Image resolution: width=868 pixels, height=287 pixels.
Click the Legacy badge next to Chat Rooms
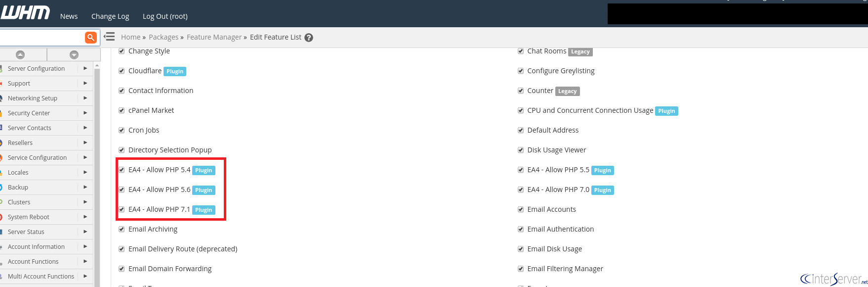pos(580,51)
